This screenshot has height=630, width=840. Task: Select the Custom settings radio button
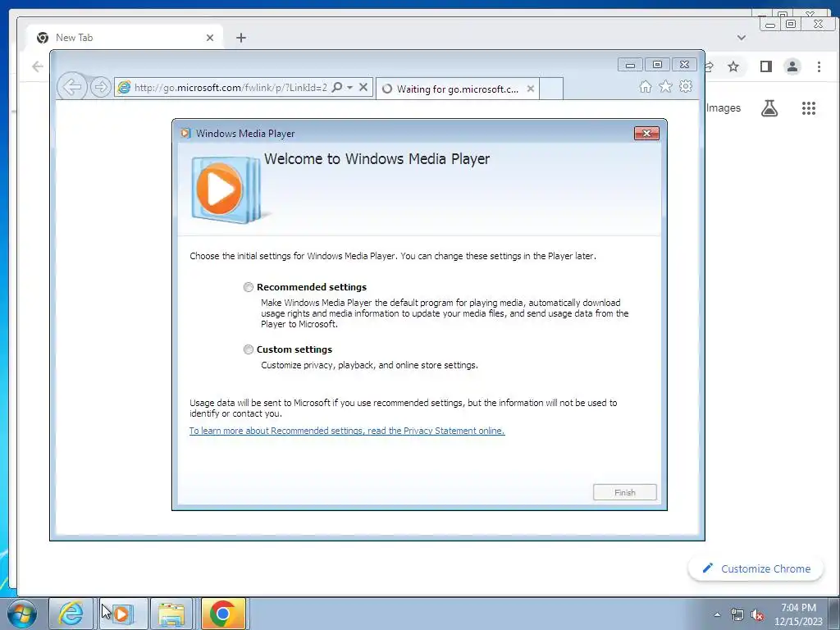point(248,349)
